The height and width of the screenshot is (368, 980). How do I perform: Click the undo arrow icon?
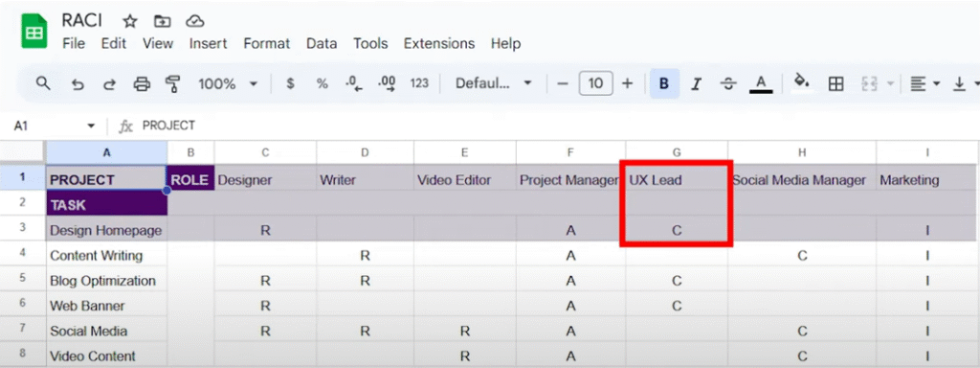pos(78,84)
